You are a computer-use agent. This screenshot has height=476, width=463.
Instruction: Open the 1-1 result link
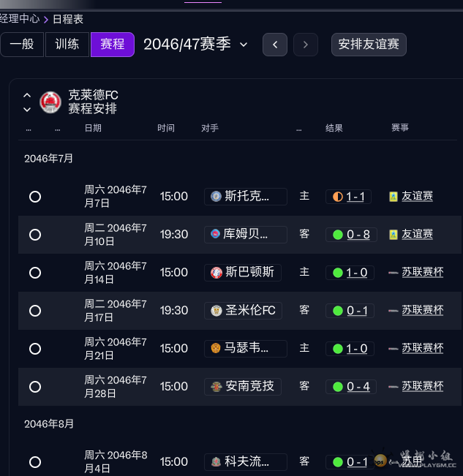pos(355,197)
